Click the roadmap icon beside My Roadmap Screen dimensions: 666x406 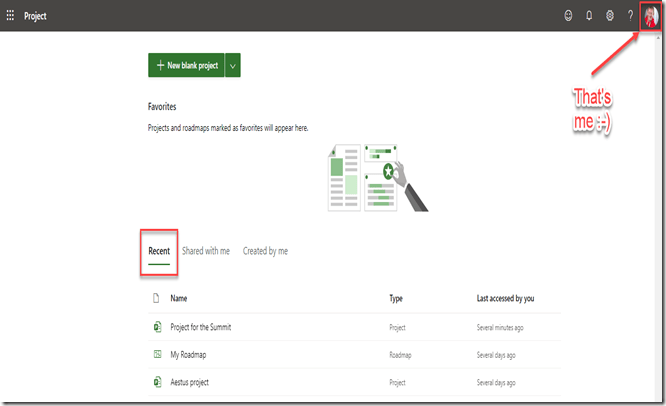tap(157, 354)
